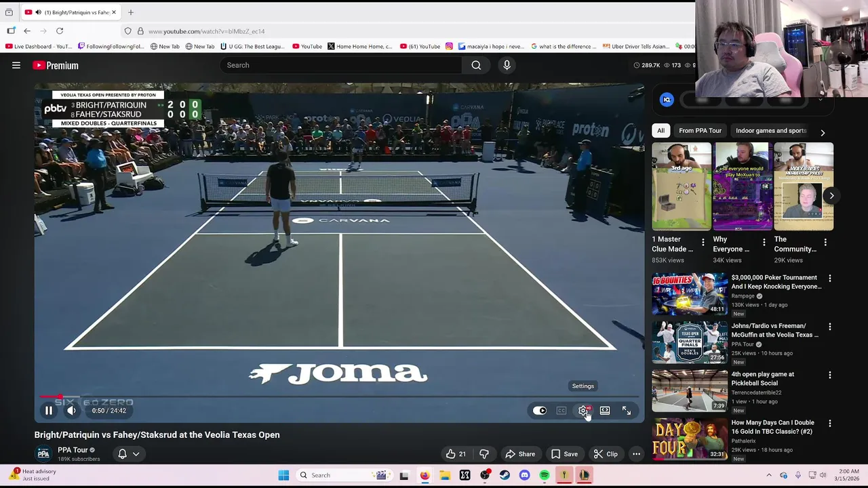Open 'How Many Days Can I Double Gold' video

[x=772, y=427]
